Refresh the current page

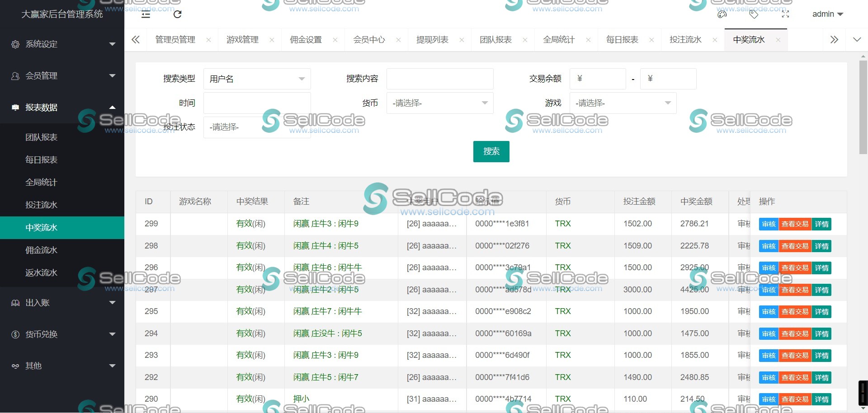[x=177, y=14]
